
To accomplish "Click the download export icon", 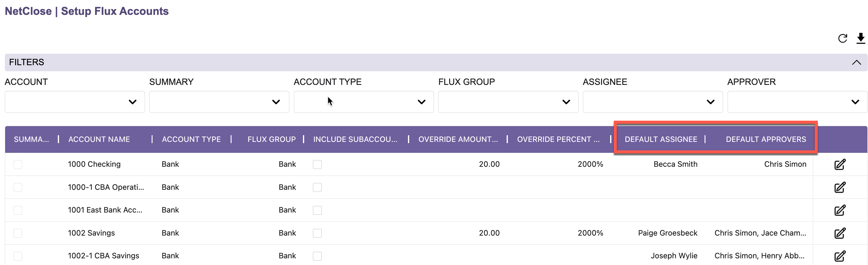I will click(x=860, y=39).
